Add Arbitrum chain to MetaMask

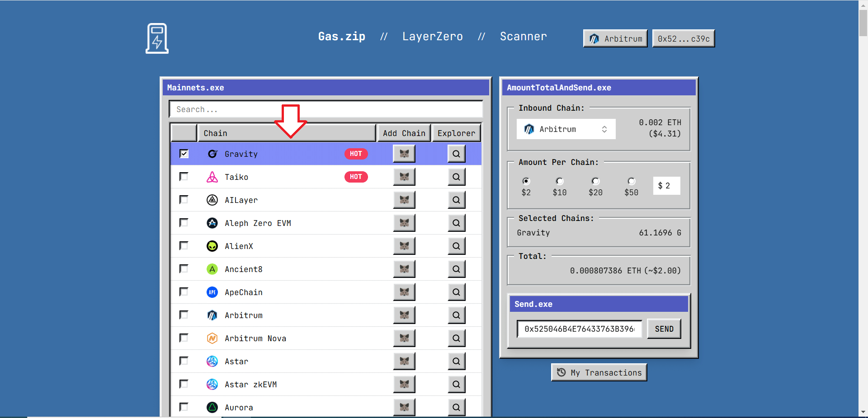click(404, 315)
